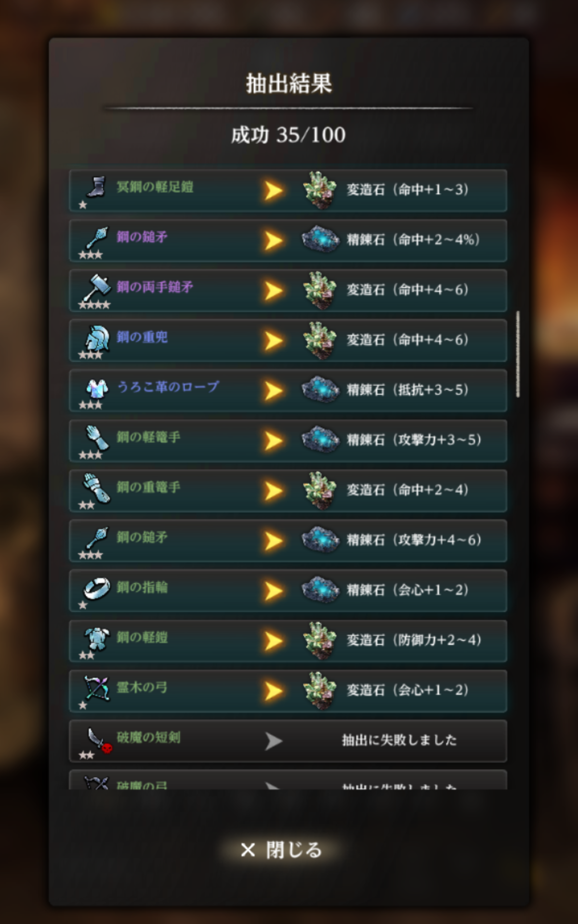Click the results list scrollbar
Image resolution: width=578 pixels, height=924 pixels.
[x=518, y=354]
